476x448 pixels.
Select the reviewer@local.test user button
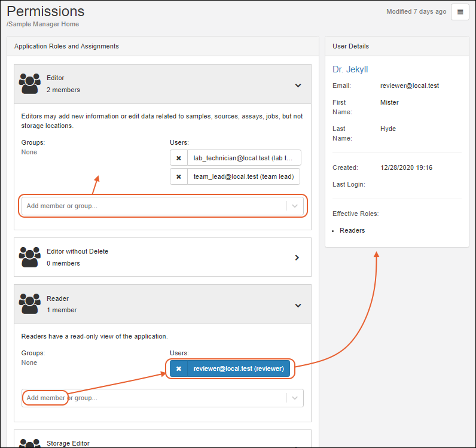coord(238,368)
